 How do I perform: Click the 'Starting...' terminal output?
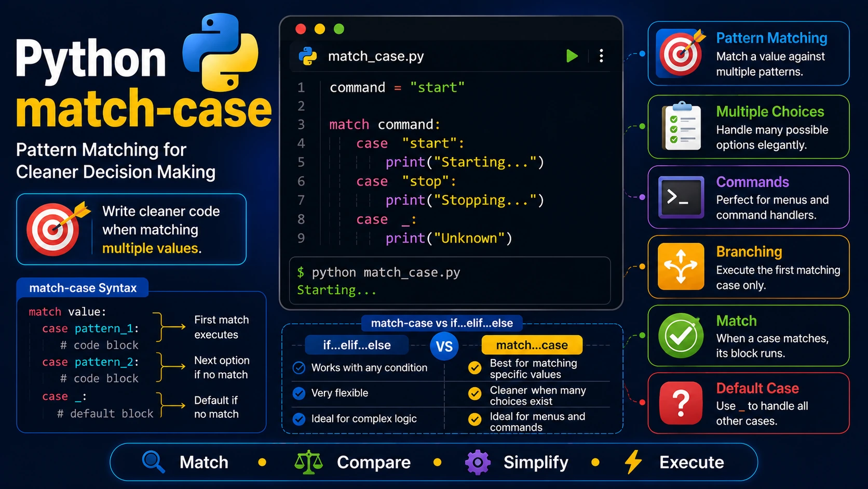(x=336, y=290)
